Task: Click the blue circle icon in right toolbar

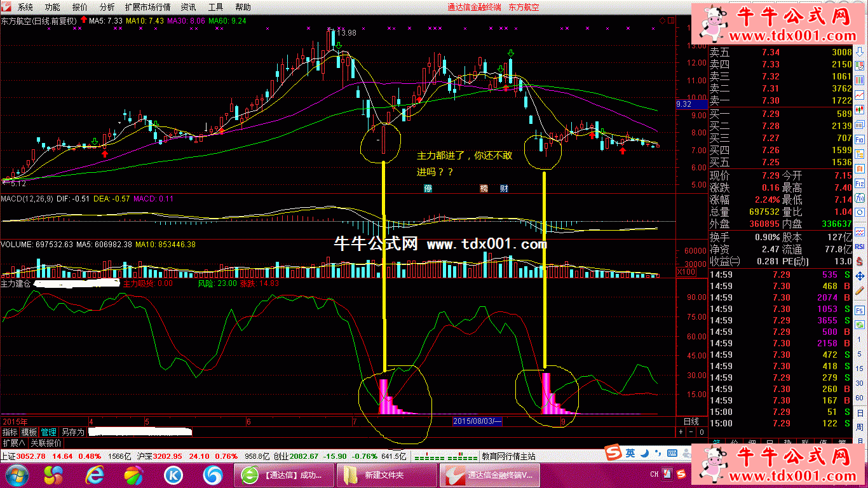Action: click(x=860, y=213)
